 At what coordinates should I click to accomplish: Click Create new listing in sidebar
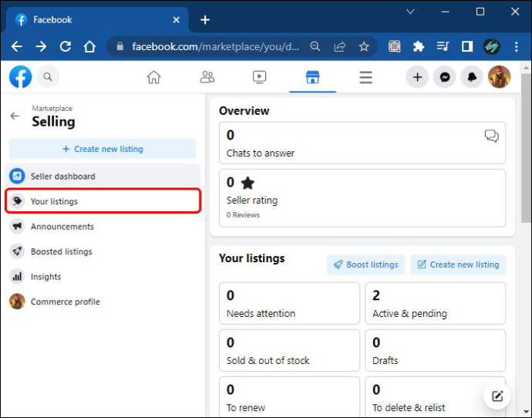[103, 149]
